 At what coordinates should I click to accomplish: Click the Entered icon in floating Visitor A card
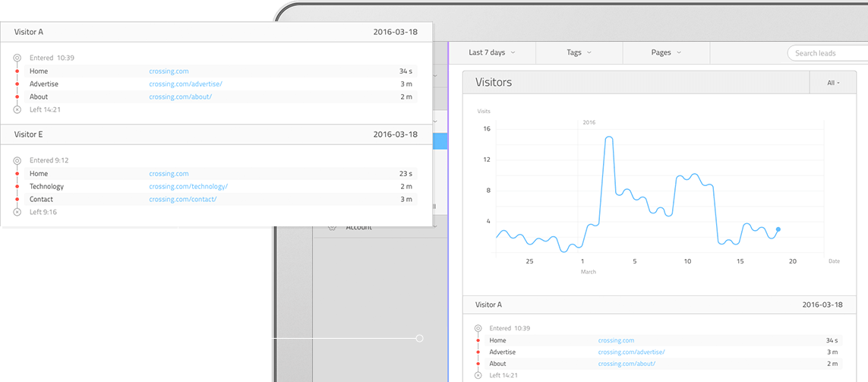click(x=17, y=58)
